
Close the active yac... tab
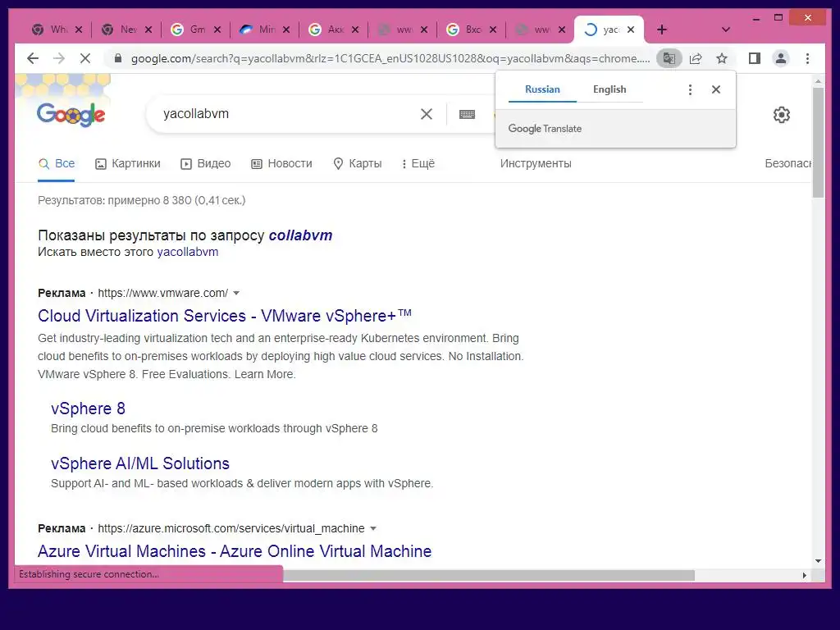point(631,30)
